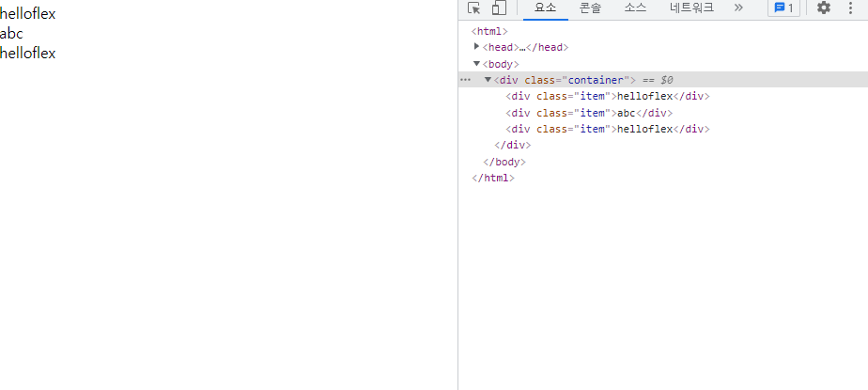The image size is (868, 390).
Task: Open the three-dot DevTools customize menu
Action: 850,8
